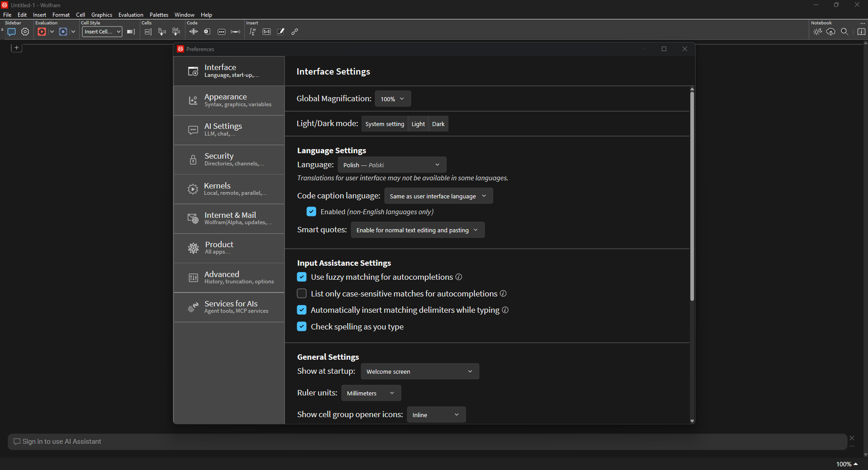Click the Preferences panel vertical scrollbar
Viewport: 868px width, 470px height.
692,197
